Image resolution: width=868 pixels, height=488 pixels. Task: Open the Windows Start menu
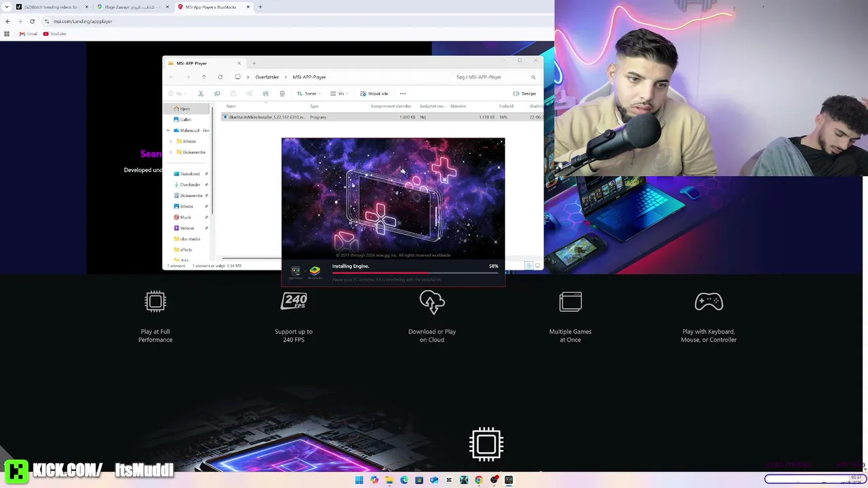359,481
